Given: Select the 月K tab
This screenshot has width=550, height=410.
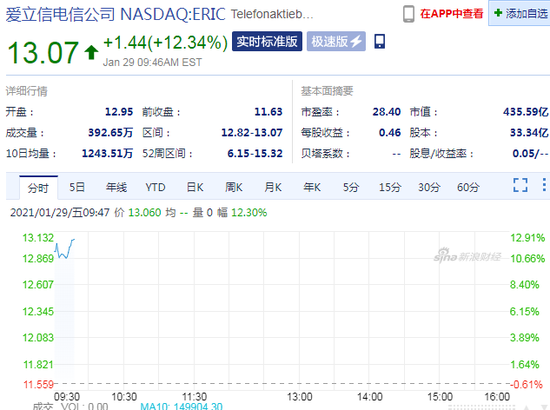Looking at the screenshot, I should point(273,187).
